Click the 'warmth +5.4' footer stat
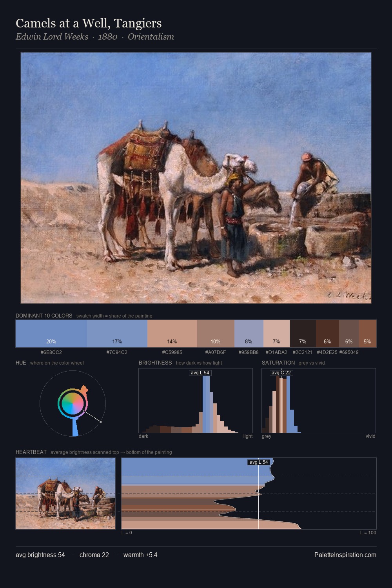Image resolution: width=392 pixels, height=588 pixels. coord(140,555)
